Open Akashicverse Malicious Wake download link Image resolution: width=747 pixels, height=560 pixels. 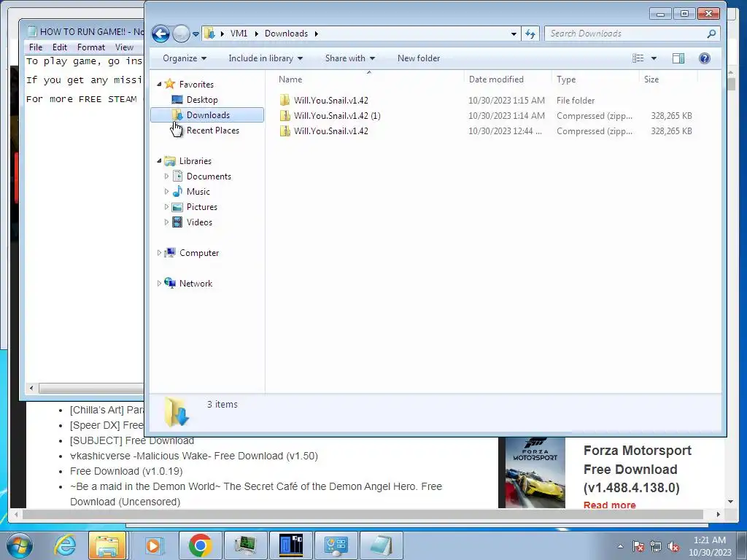pyautogui.click(x=194, y=456)
